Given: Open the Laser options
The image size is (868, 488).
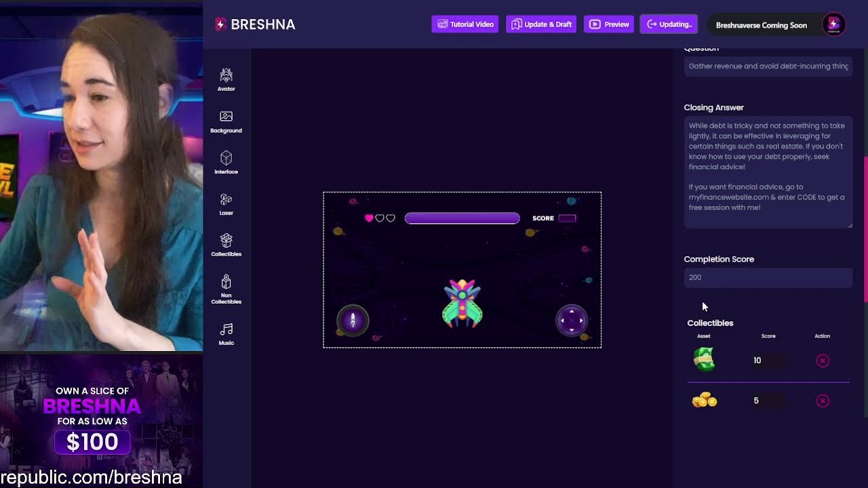Looking at the screenshot, I should pyautogui.click(x=226, y=204).
